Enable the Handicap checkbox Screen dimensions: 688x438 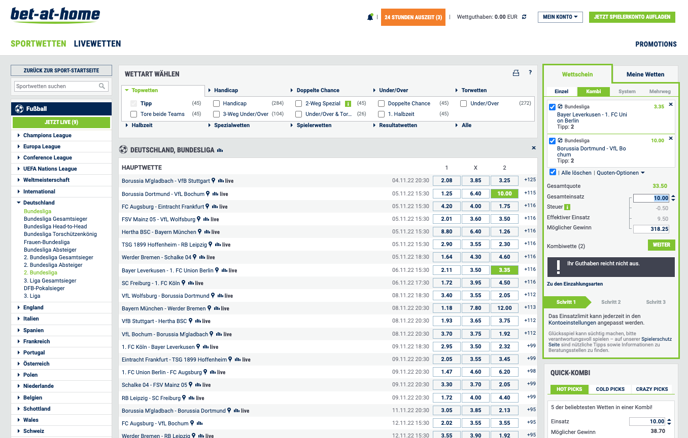pyautogui.click(x=216, y=104)
